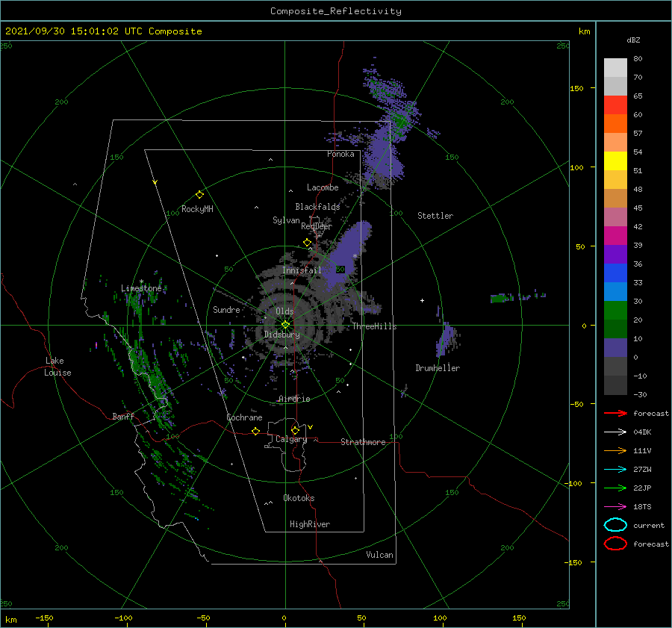Click the ThreeHills city label
The width and height of the screenshot is (672, 628).
click(x=375, y=326)
